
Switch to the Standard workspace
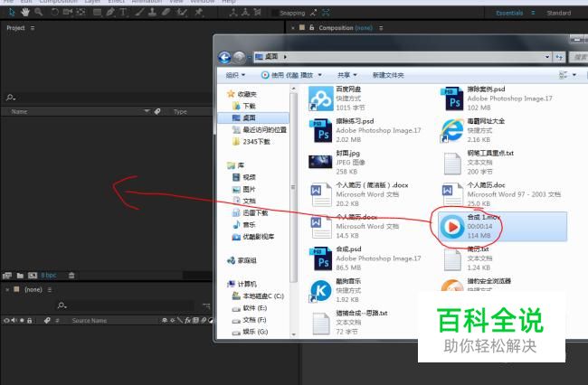558,14
